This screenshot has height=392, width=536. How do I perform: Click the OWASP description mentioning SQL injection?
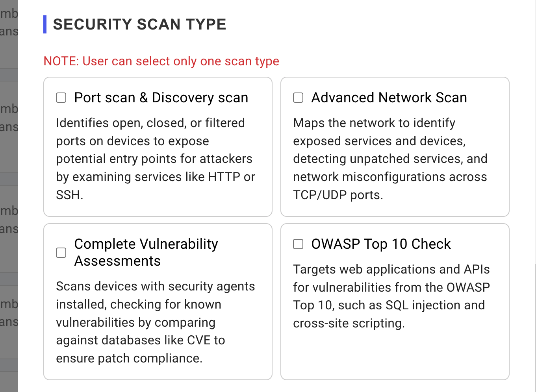tap(391, 296)
